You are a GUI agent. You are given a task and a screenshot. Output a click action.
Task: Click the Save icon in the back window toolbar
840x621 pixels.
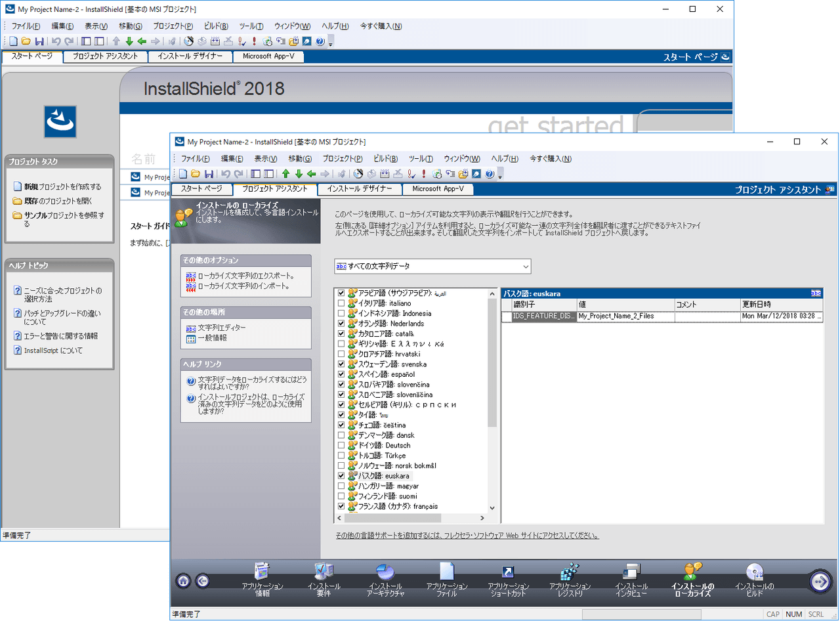[x=39, y=41]
